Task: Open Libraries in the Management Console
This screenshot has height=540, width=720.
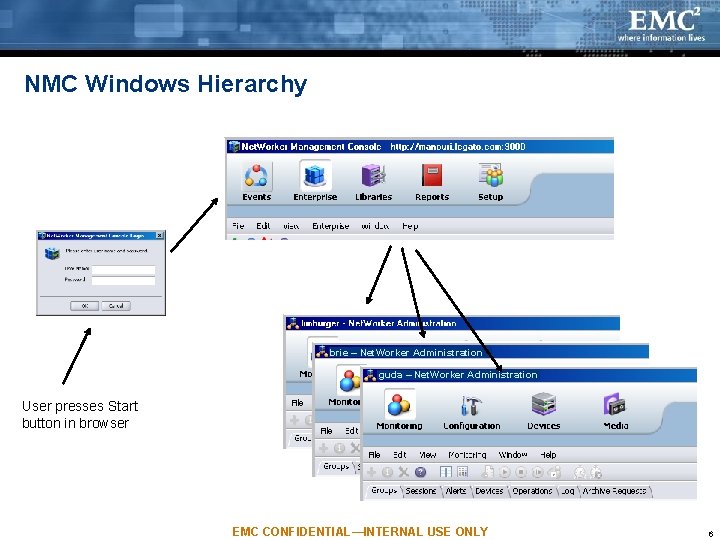Action: click(373, 182)
